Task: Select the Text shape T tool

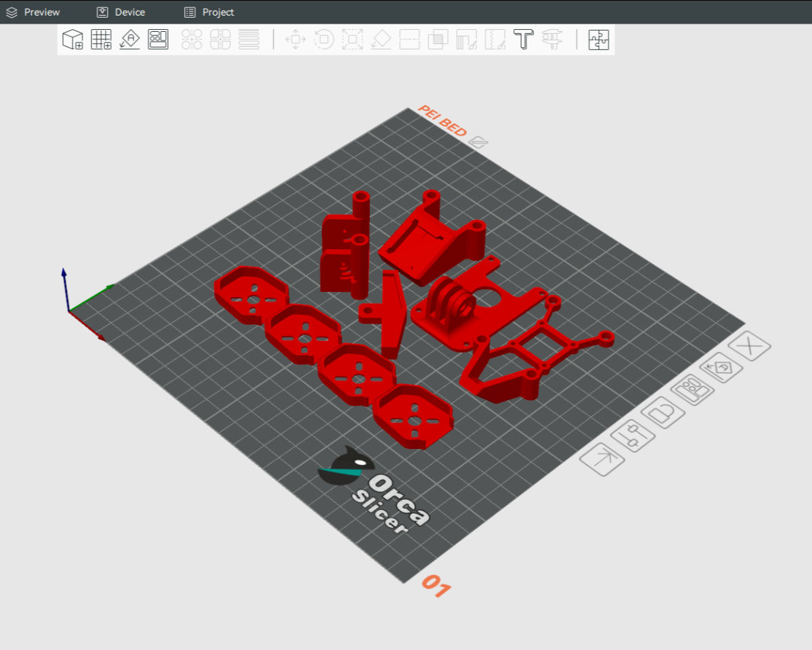Action: point(524,39)
